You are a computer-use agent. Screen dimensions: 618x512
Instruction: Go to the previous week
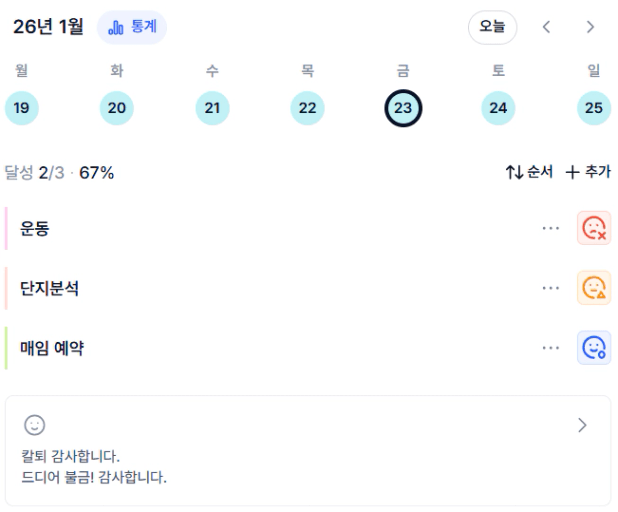[x=546, y=27]
